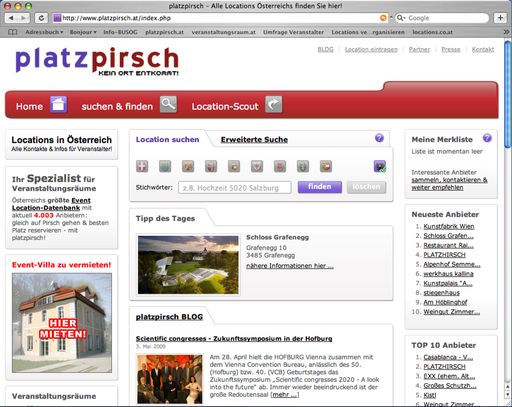The height and width of the screenshot is (407, 512).
Task: Click the Stichwörter search field
Action: (x=235, y=188)
